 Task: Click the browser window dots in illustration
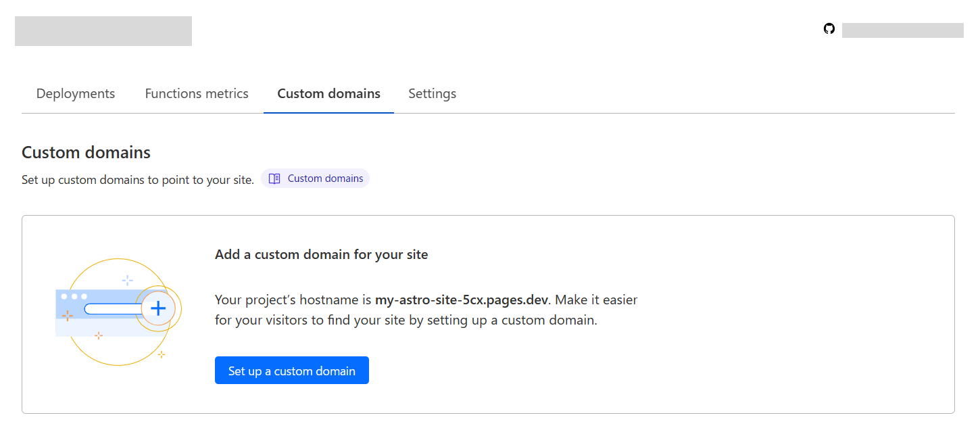74,296
